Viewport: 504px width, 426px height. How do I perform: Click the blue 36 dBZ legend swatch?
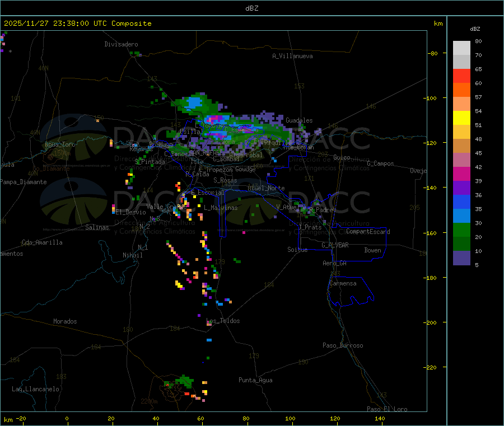pos(461,202)
